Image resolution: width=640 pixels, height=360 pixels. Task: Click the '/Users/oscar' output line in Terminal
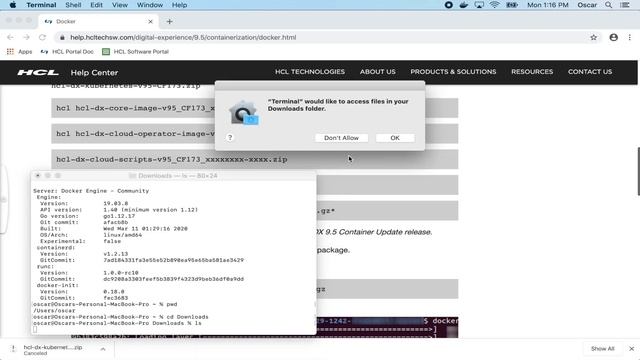[x=54, y=311]
